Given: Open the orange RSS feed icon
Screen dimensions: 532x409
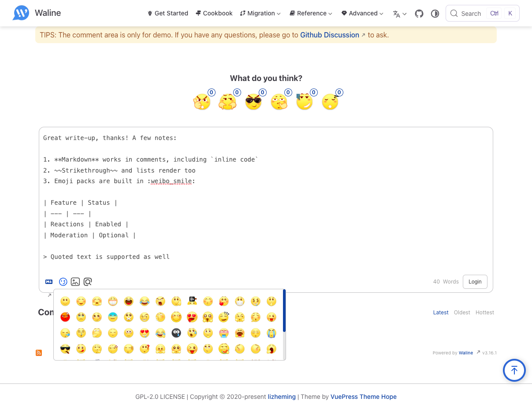Looking at the screenshot, I should coord(39,353).
